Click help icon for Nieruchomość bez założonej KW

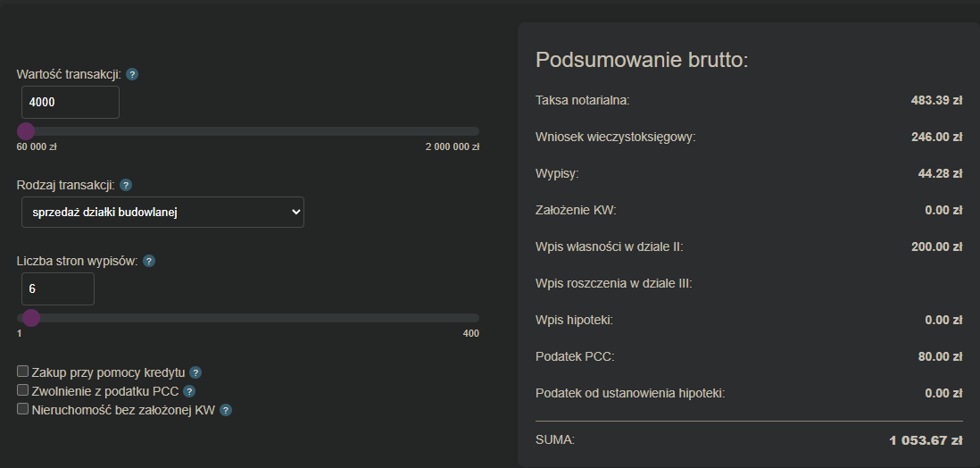pos(226,410)
